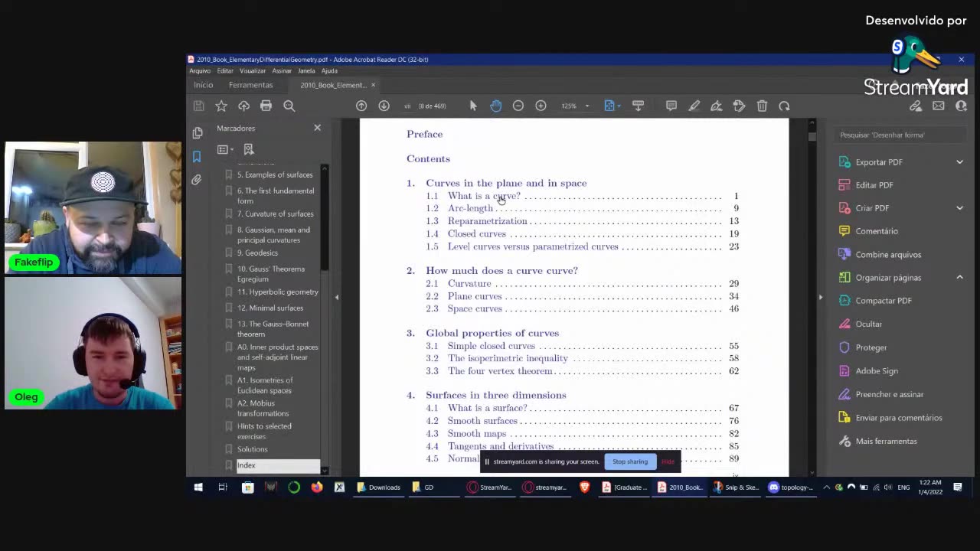Select the arrow selection tool

pyautogui.click(x=473, y=106)
